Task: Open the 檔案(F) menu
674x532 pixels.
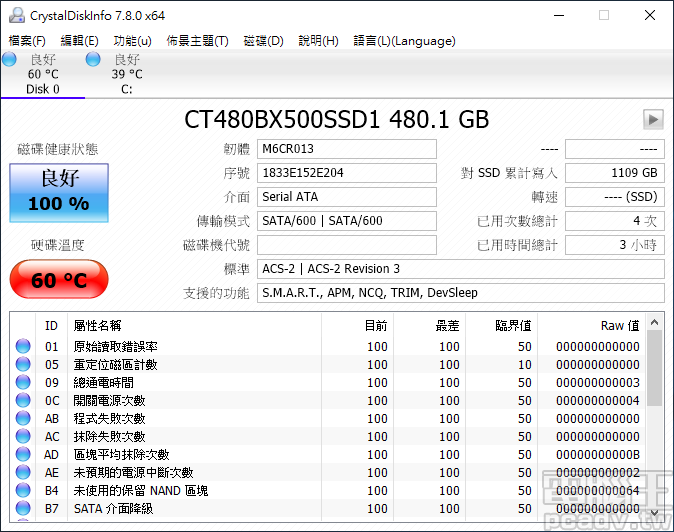Action: pyautogui.click(x=27, y=41)
